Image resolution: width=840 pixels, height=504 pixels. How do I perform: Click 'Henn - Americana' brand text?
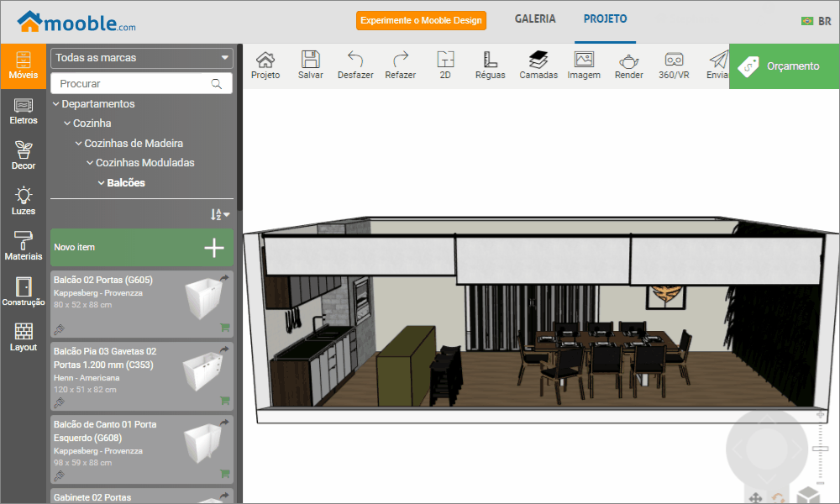click(87, 378)
